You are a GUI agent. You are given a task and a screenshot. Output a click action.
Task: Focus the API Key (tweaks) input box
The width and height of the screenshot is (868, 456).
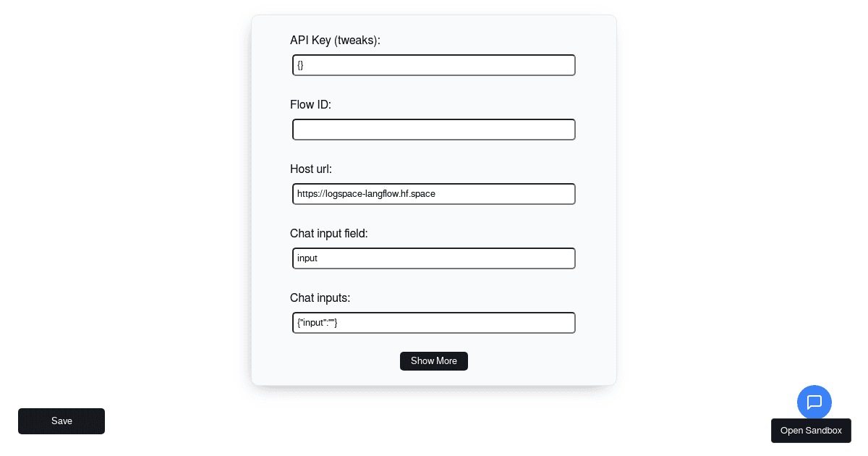pos(434,65)
